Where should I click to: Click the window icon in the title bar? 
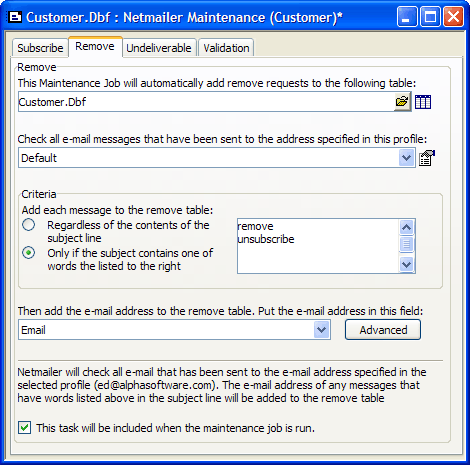click(15, 17)
